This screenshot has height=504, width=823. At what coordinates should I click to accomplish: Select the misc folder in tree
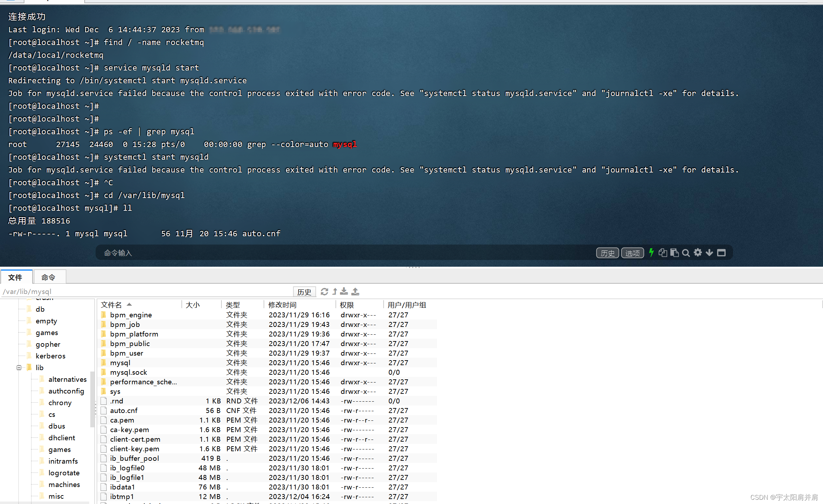(56, 496)
